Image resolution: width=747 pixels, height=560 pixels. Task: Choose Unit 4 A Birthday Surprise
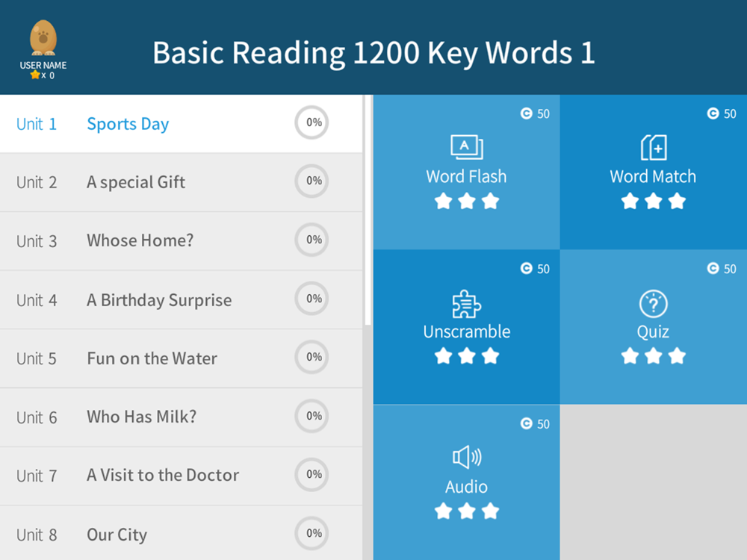(x=181, y=300)
